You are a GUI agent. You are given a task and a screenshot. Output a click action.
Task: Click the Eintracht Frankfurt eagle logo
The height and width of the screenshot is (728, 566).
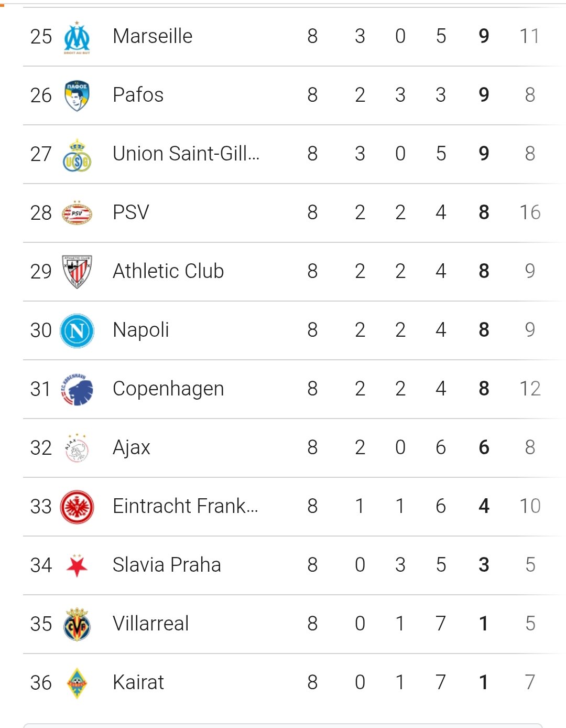click(x=77, y=507)
